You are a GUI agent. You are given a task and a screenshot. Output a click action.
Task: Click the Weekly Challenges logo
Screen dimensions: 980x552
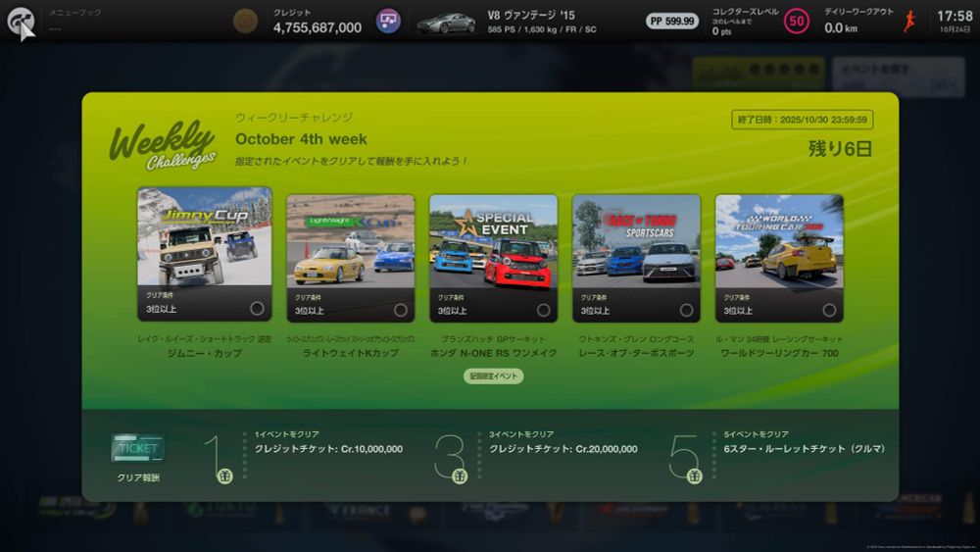163,144
